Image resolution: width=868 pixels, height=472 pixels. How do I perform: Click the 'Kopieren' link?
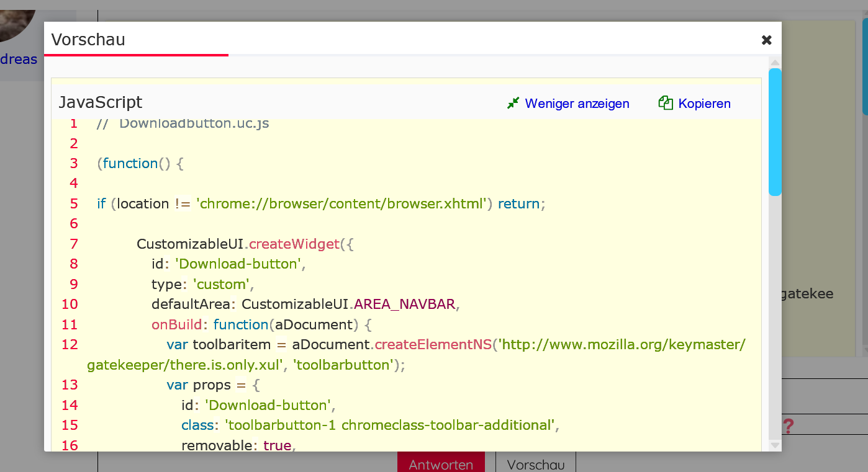click(x=704, y=104)
